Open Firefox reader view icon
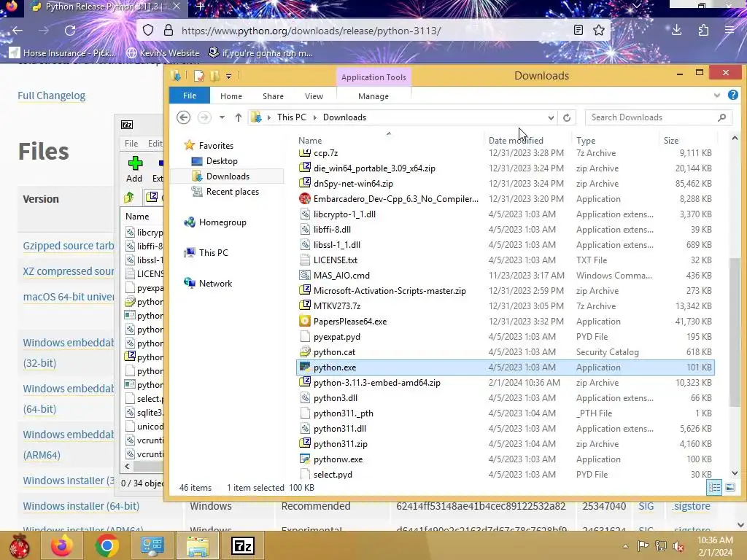The height and width of the screenshot is (560, 747). pyautogui.click(x=578, y=31)
